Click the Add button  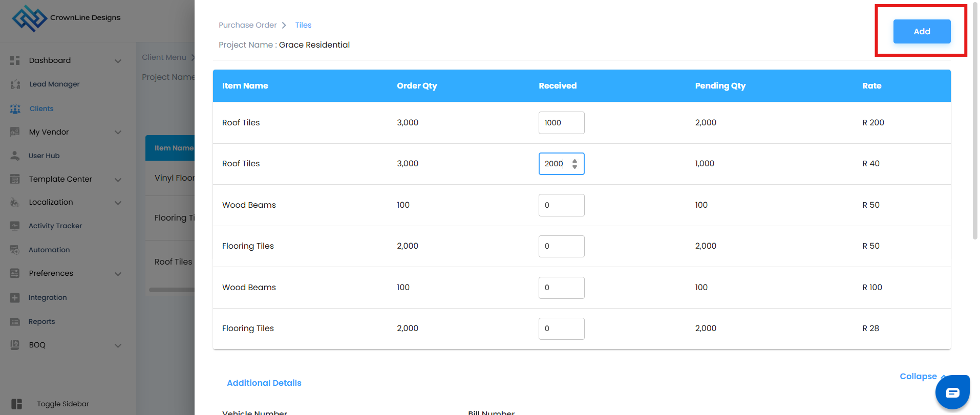pyautogui.click(x=922, y=31)
